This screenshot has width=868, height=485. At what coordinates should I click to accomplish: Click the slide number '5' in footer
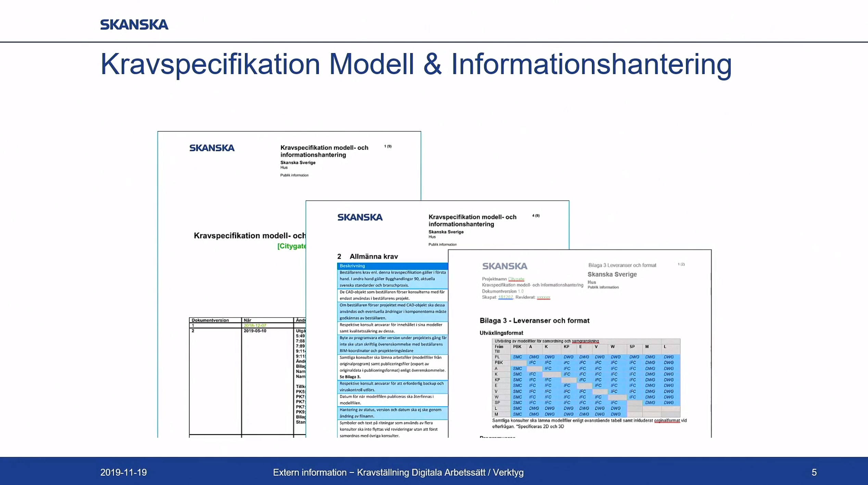coord(814,472)
